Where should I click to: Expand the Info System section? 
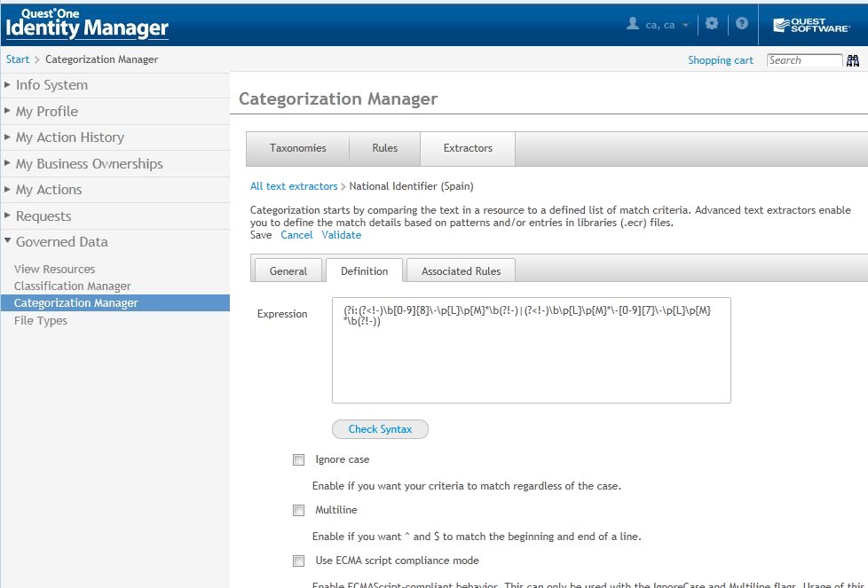[51, 85]
